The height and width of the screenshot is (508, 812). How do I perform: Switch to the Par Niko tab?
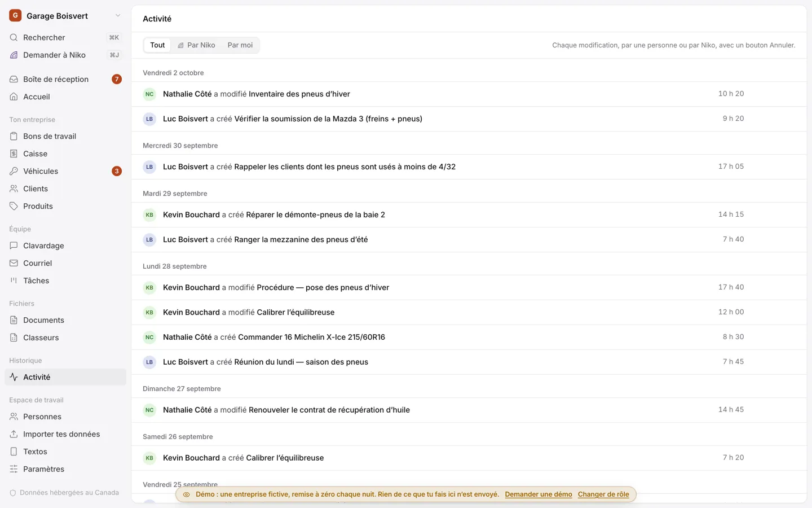point(196,45)
